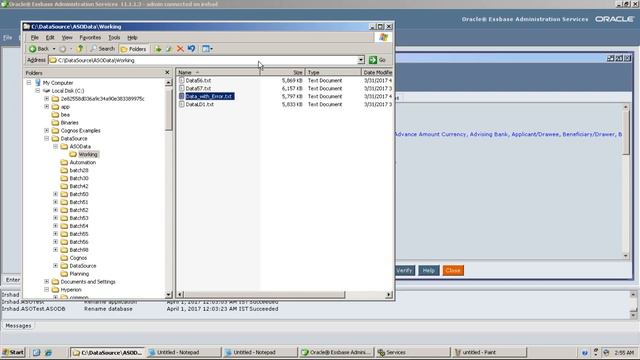Click the Forward navigation arrow icon
This screenshot has height=360, width=640.
tap(62, 49)
